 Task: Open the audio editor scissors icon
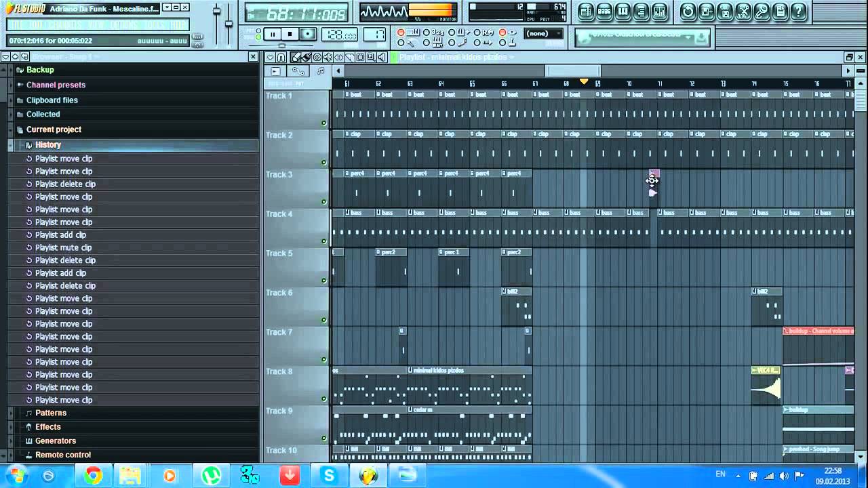pyautogui.click(x=743, y=12)
